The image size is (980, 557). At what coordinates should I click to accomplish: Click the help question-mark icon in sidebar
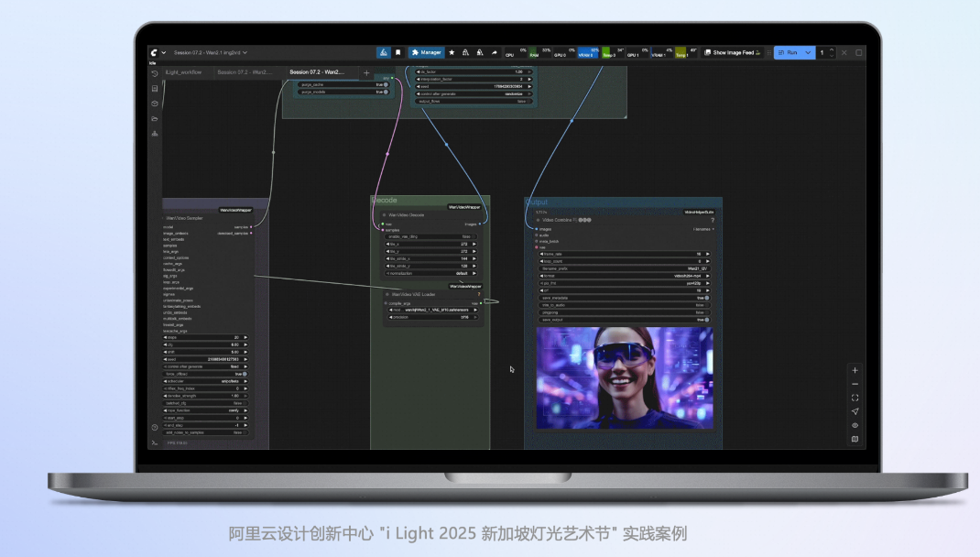point(155,428)
